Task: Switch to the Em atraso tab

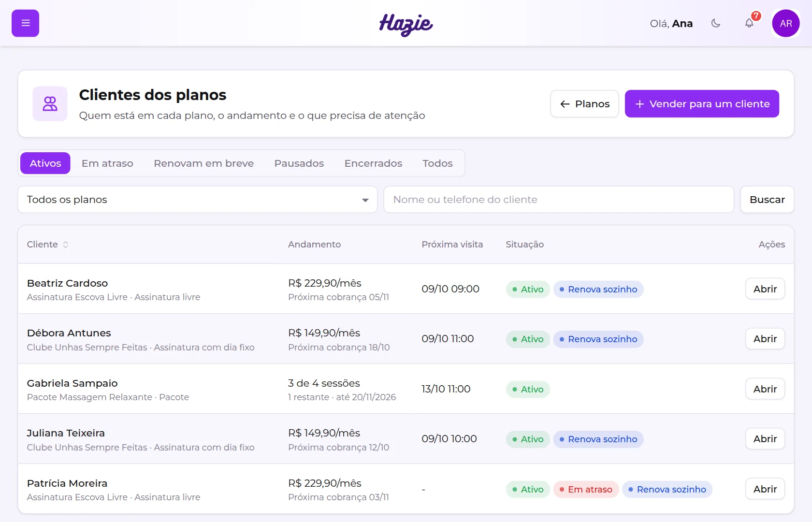Action: click(x=107, y=163)
